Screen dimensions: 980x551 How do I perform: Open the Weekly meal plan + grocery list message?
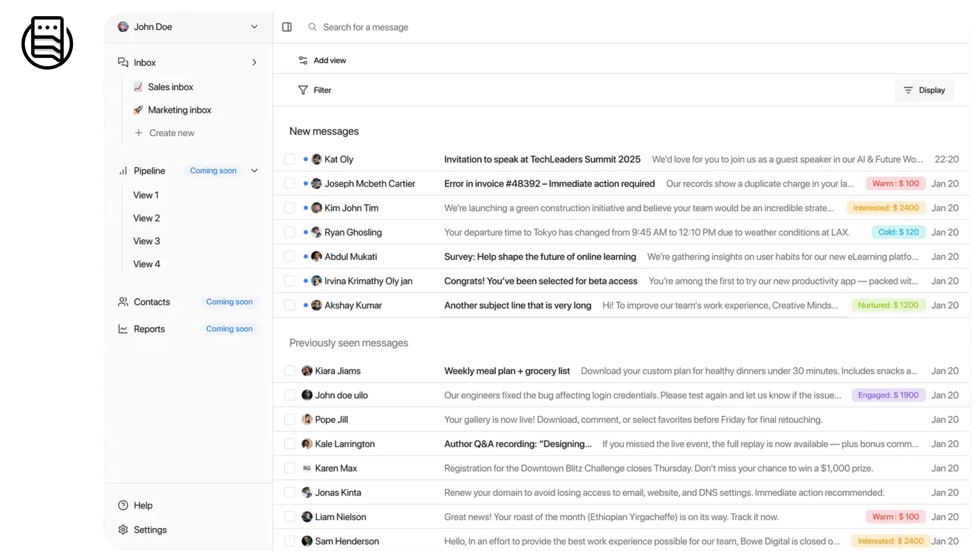[621, 371]
